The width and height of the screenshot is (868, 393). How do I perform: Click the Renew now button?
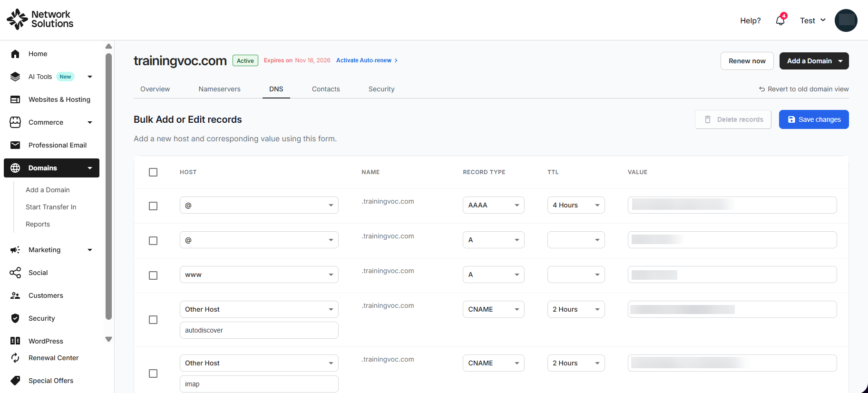click(x=747, y=61)
